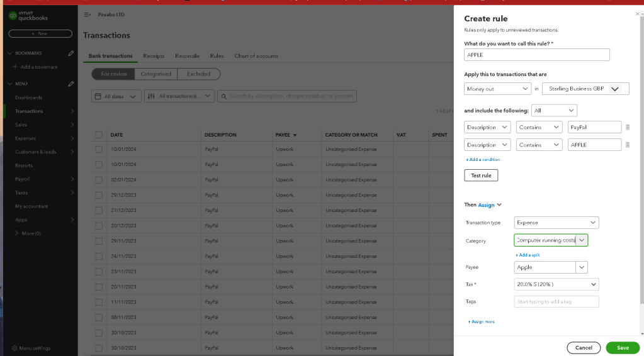Delete the PayPal condition with trash icon
Screen dimensions: 644x356
click(x=628, y=127)
